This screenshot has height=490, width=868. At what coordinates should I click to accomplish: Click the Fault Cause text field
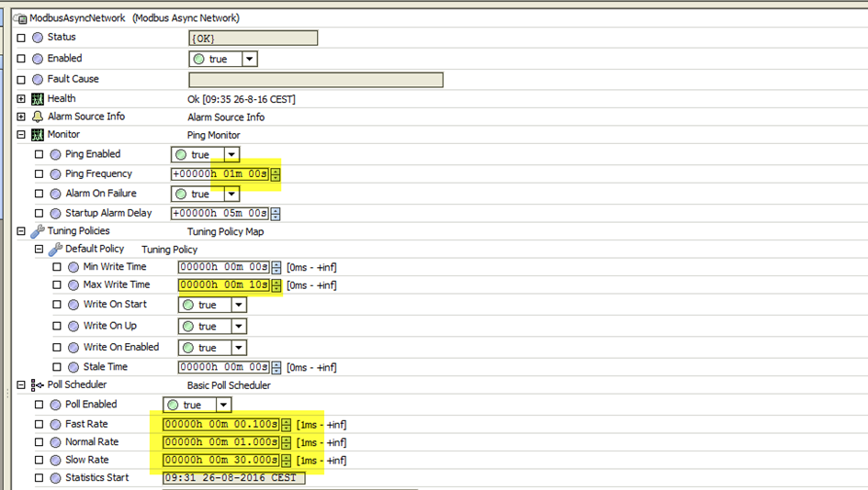pos(316,80)
